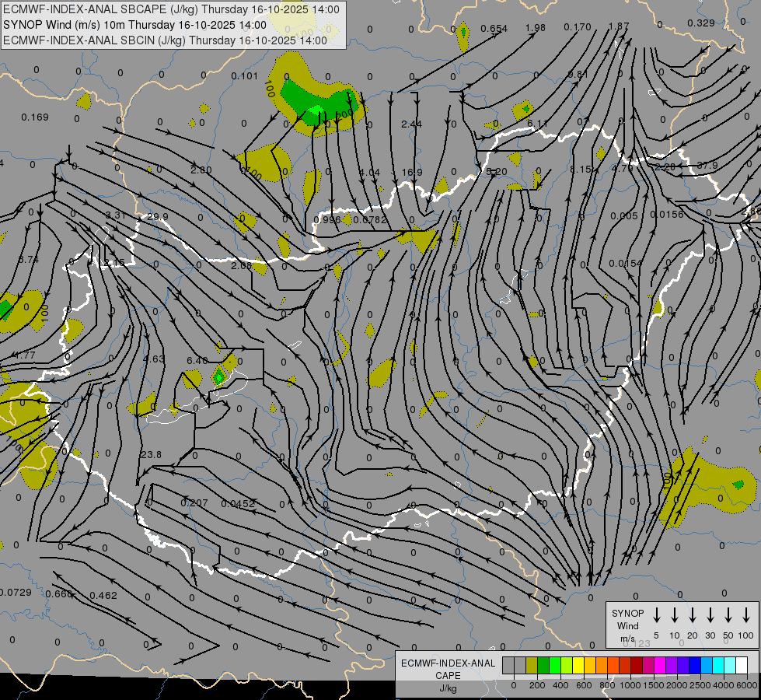This screenshot has width=761, height=700.
Task: Click the 5 m/s wind arrow in legend
Action: (x=657, y=615)
